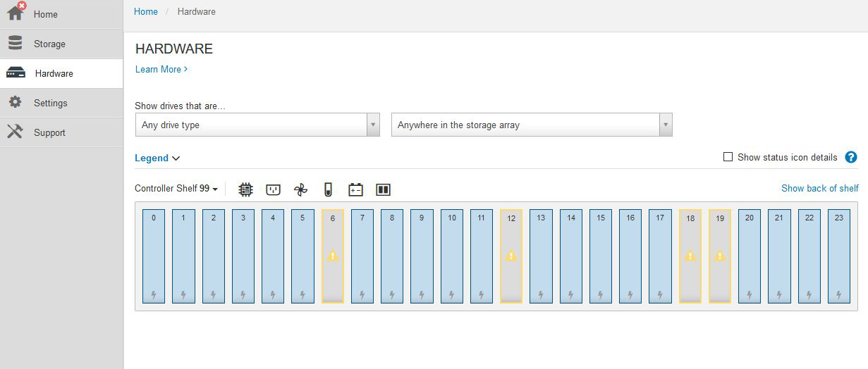The image size is (868, 369).
Task: Click the warning icon on drive 12
Action: click(511, 256)
